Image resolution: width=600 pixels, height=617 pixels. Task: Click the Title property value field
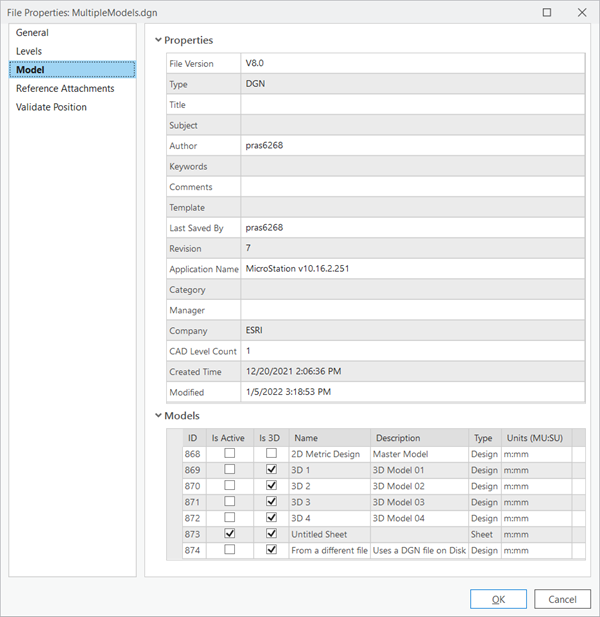[x=412, y=105]
